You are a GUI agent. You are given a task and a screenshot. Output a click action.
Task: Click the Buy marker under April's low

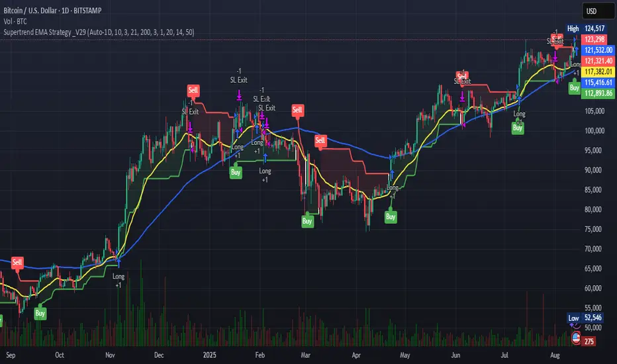pyautogui.click(x=391, y=216)
